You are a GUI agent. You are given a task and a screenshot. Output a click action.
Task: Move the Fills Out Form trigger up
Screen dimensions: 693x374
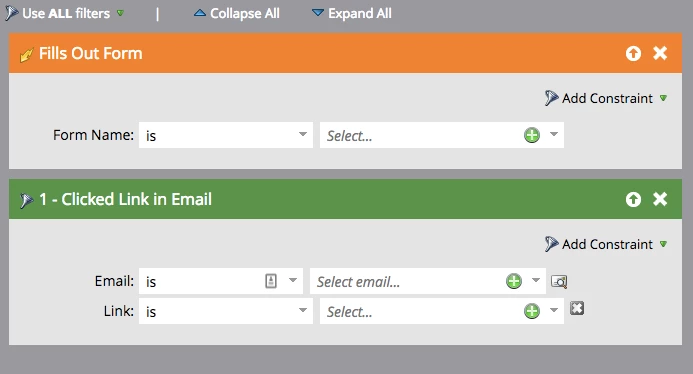[633, 53]
